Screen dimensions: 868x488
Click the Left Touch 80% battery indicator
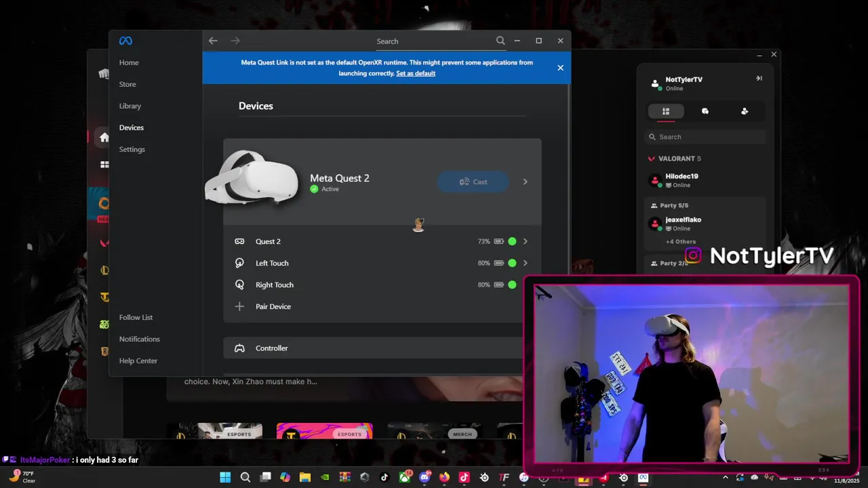pyautogui.click(x=491, y=263)
